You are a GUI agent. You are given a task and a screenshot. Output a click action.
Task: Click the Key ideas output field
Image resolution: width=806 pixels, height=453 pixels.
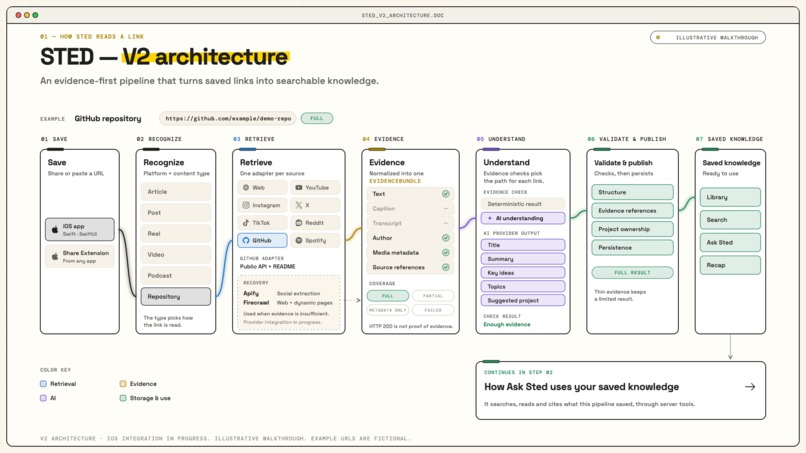click(523, 273)
